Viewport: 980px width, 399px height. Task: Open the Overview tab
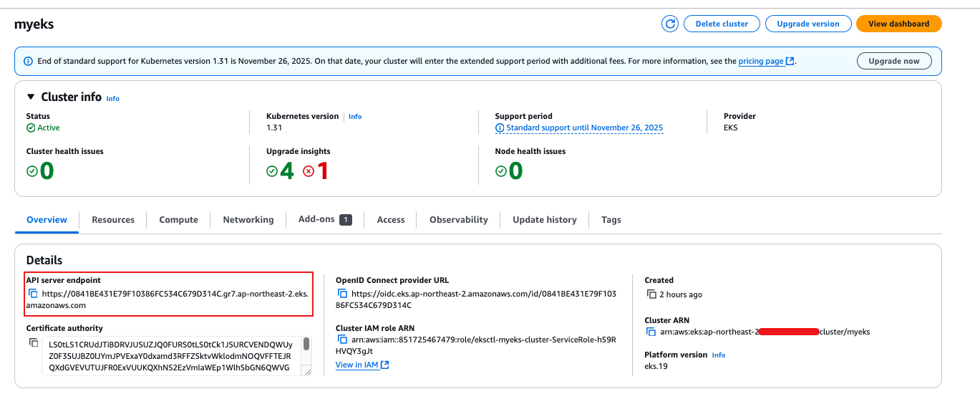tap(47, 220)
